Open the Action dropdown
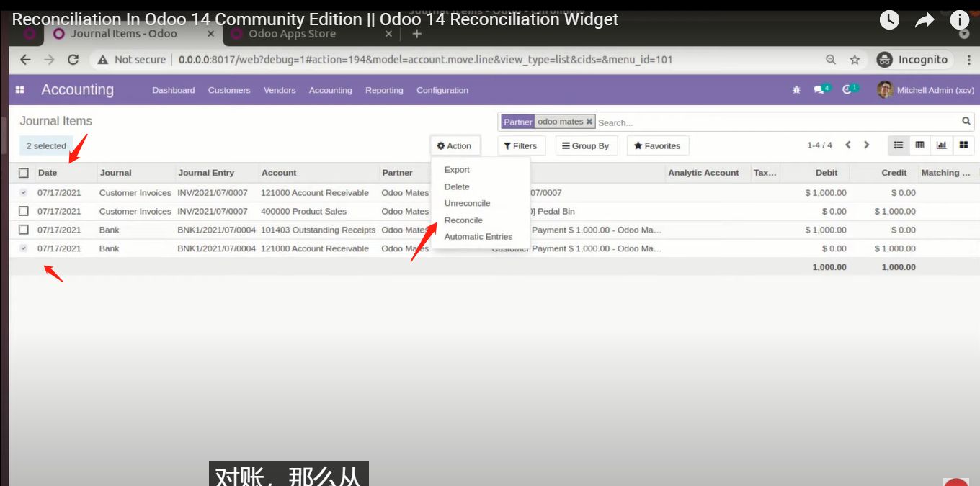This screenshot has width=980, height=486. (x=455, y=145)
